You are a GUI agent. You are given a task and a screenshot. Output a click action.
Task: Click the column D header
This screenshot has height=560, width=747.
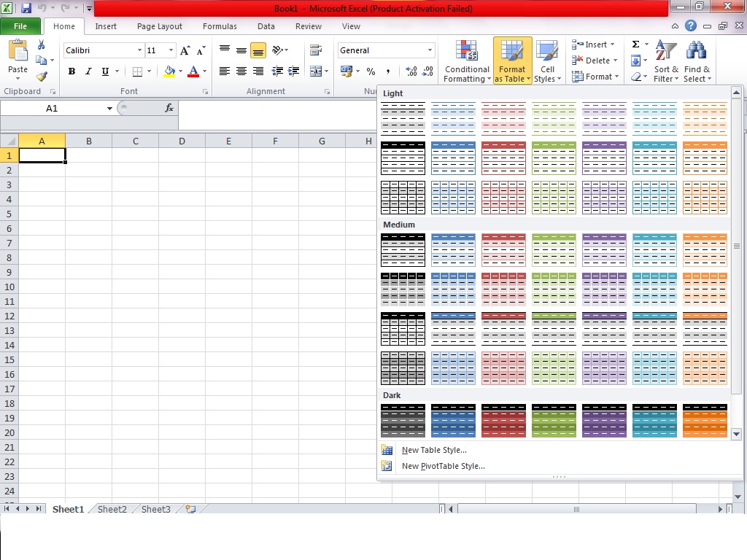pyautogui.click(x=182, y=141)
